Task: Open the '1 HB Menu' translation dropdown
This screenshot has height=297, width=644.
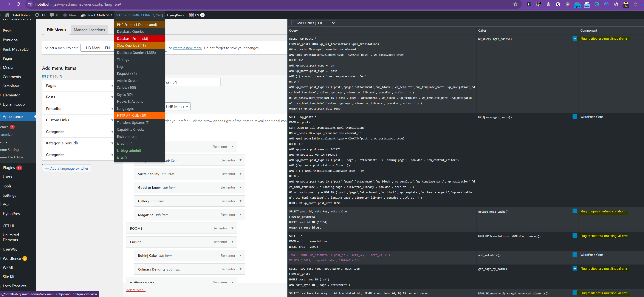Action: pyautogui.click(x=178, y=107)
